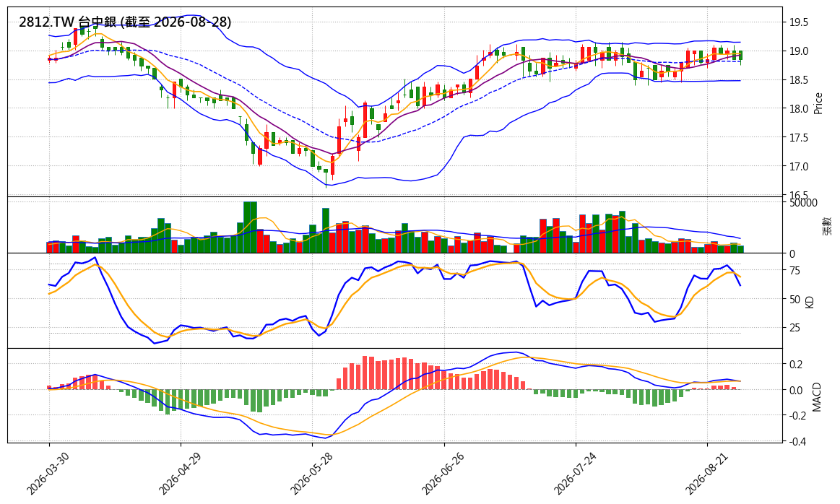Click the 19.0 price axis tick
This screenshot has width=840, height=504.
pos(798,51)
